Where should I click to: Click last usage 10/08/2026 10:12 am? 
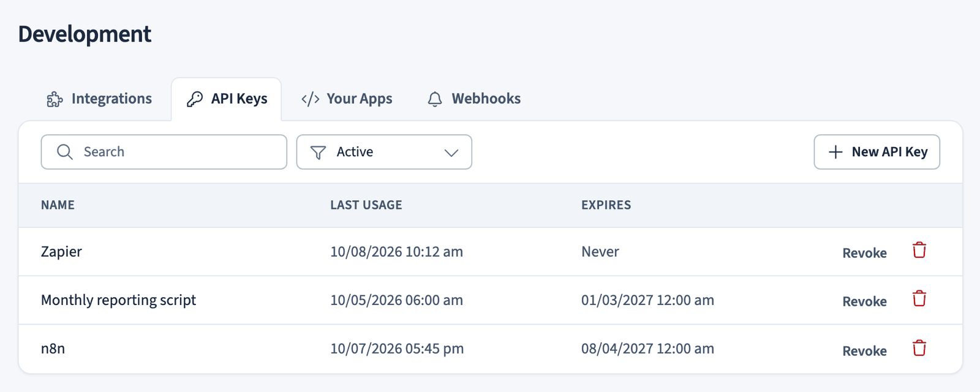(396, 252)
